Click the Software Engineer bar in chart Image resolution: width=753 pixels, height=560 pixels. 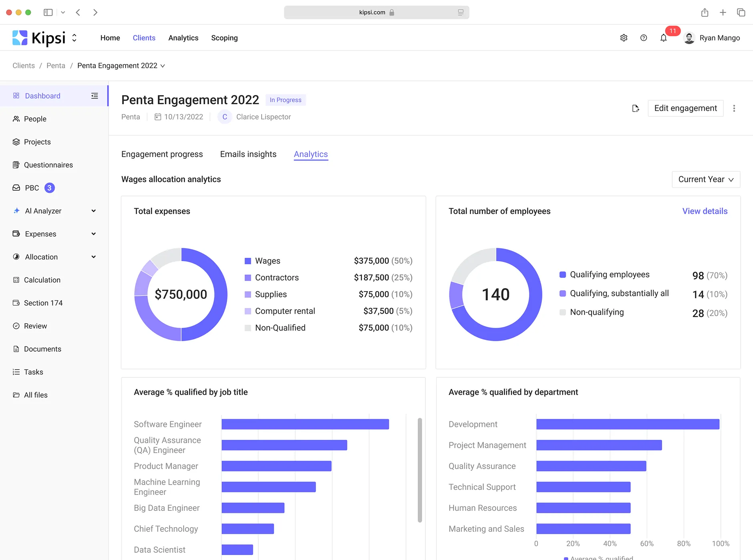(x=305, y=424)
